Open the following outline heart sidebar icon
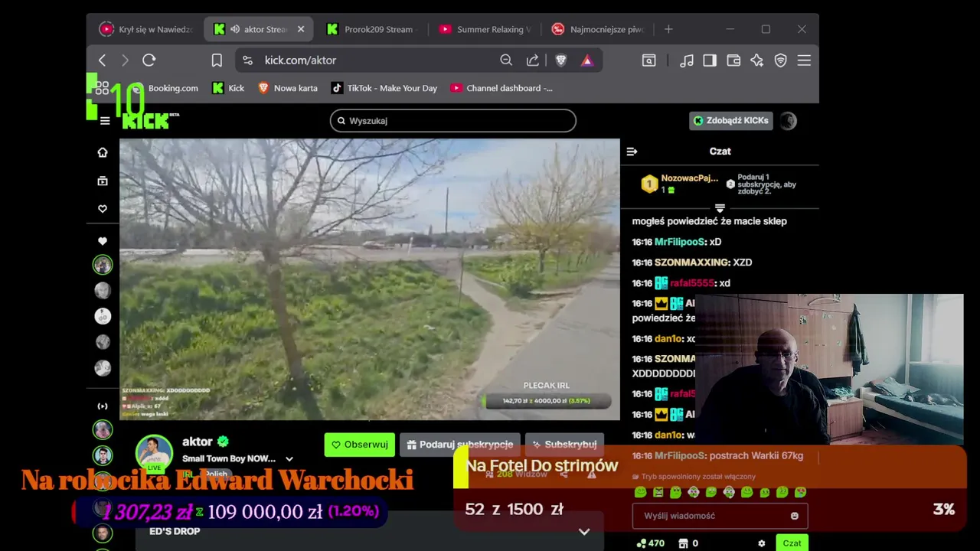The image size is (980, 551). 103,209
